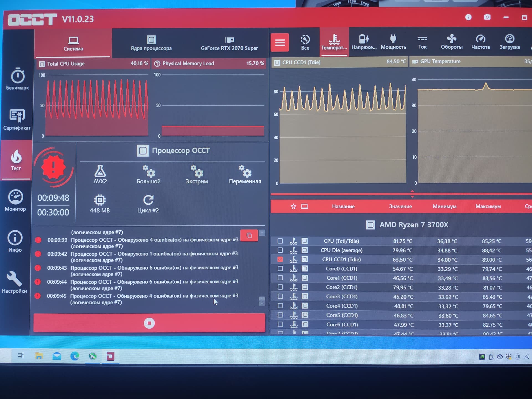This screenshot has width=532, height=399.
Task: Open the Бенчмарк section in sidebar
Action: [17, 79]
